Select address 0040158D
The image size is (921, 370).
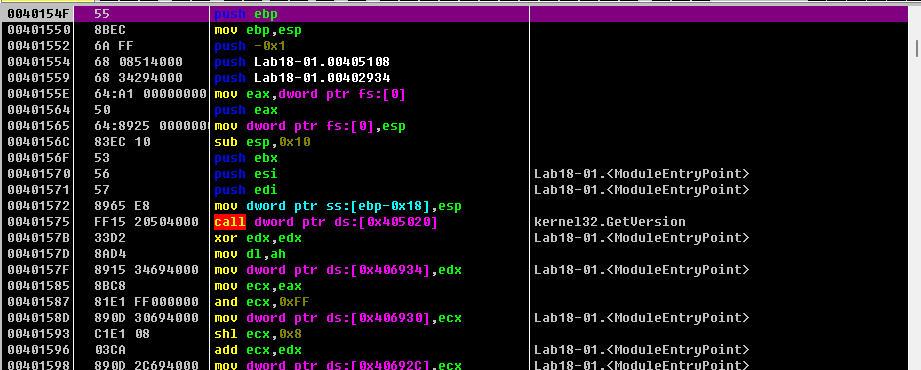pyautogui.click(x=39, y=318)
